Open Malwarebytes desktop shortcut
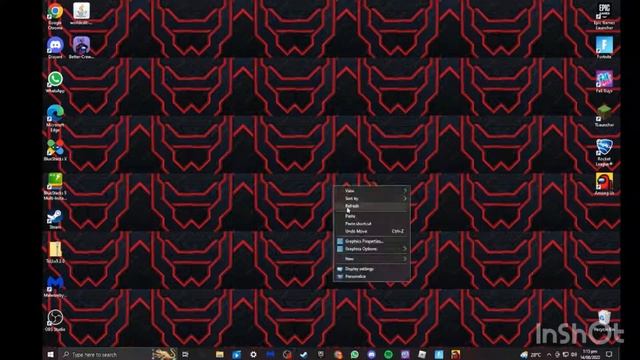Image resolution: width=640 pixels, height=360 pixels. pos(55,286)
